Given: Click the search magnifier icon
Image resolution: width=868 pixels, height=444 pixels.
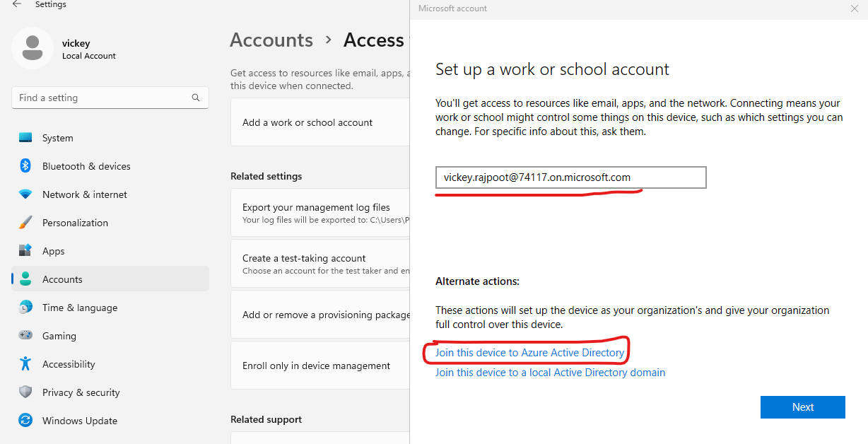Looking at the screenshot, I should (196, 98).
